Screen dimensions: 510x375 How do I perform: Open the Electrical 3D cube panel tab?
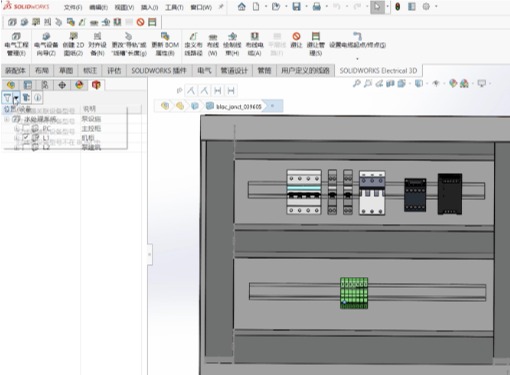click(x=96, y=85)
